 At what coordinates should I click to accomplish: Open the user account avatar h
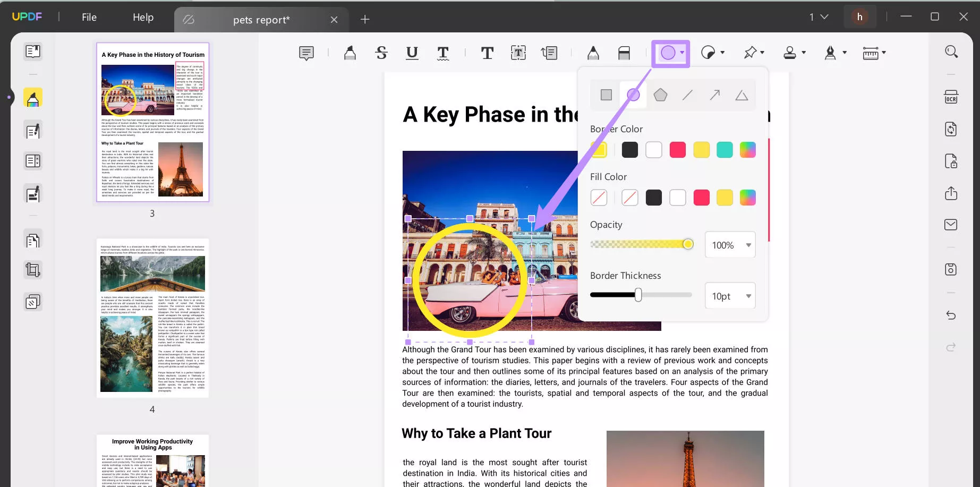859,17
